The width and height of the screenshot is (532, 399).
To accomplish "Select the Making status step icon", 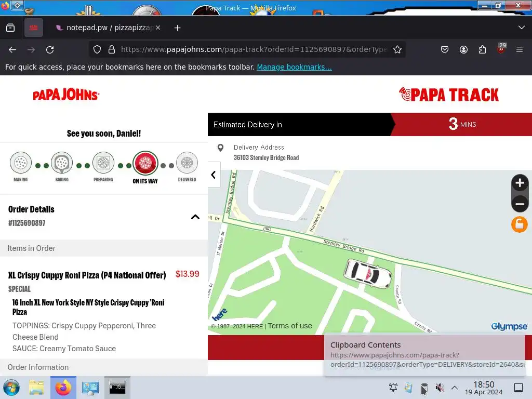I will 21,163.
